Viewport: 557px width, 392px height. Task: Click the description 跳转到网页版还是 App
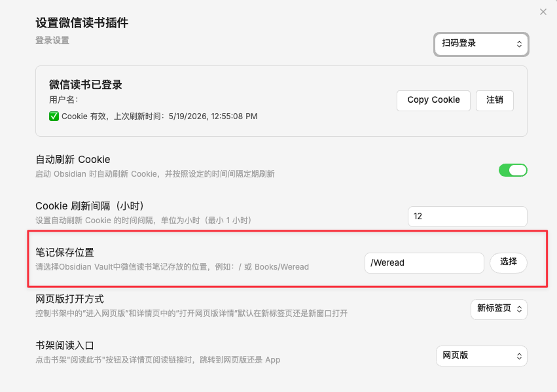[x=158, y=360]
